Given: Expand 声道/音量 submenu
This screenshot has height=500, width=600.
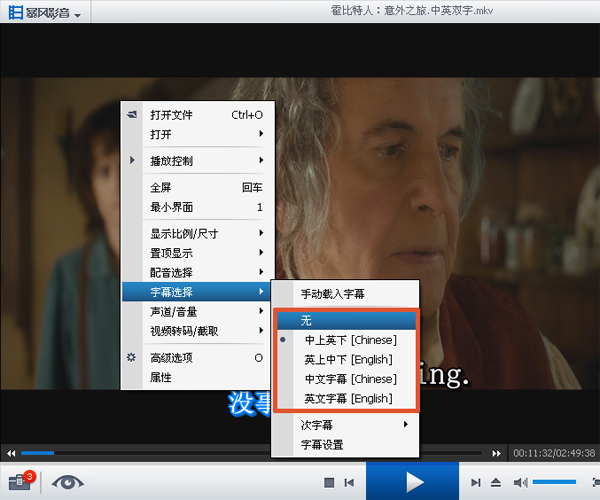Looking at the screenshot, I should point(196,311).
